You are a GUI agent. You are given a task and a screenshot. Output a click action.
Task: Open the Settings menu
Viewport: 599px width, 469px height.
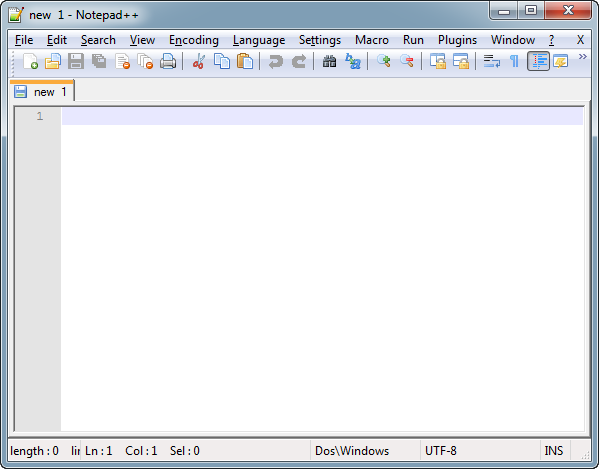320,40
